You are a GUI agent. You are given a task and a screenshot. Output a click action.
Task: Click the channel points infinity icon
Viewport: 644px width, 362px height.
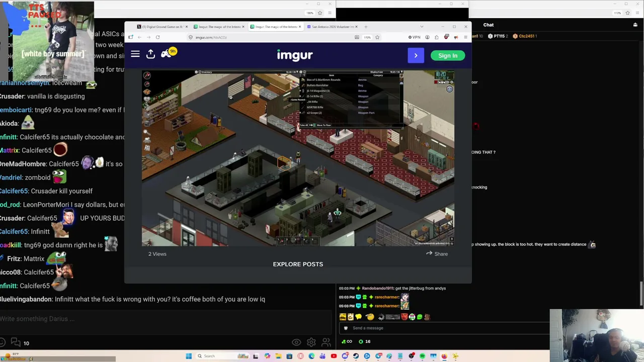click(x=347, y=341)
